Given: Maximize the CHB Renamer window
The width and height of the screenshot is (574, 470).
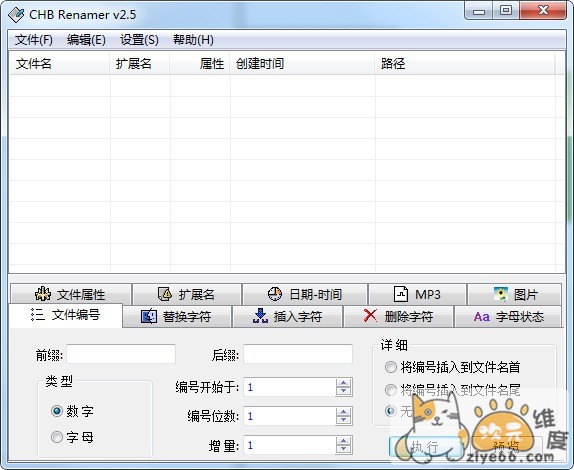Looking at the screenshot, I should coord(506,11).
